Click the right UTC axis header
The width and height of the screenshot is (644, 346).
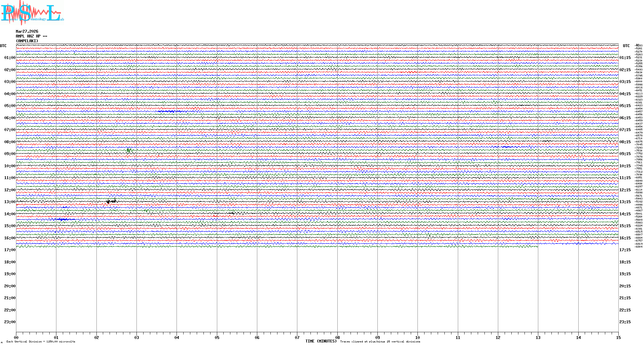pos(626,46)
